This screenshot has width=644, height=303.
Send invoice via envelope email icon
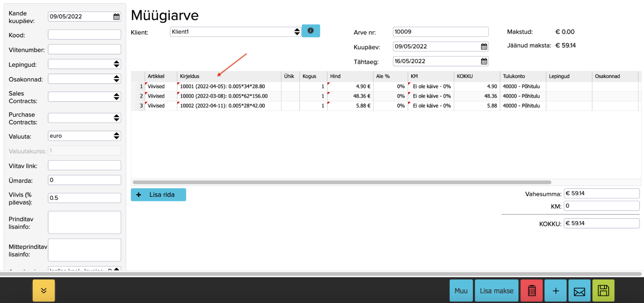579,291
